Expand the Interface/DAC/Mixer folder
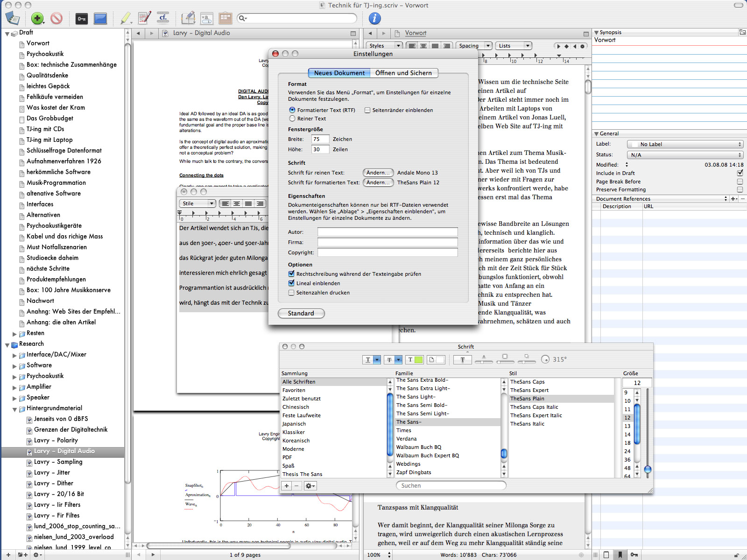The height and width of the screenshot is (560, 747). point(14,356)
